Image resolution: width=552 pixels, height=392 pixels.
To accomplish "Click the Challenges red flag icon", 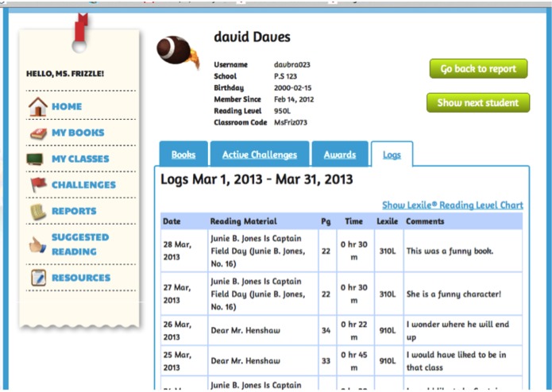I will click(38, 185).
